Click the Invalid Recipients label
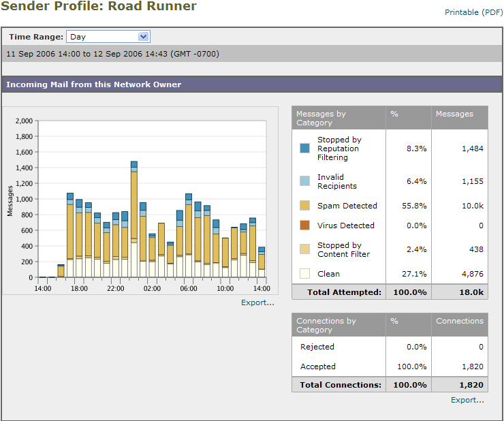Image resolution: width=504 pixels, height=421 pixels. (x=337, y=181)
